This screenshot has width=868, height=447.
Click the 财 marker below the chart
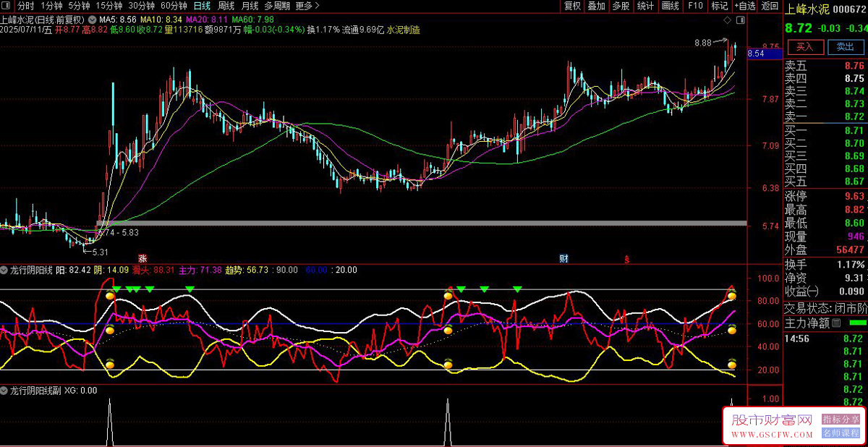point(563,258)
